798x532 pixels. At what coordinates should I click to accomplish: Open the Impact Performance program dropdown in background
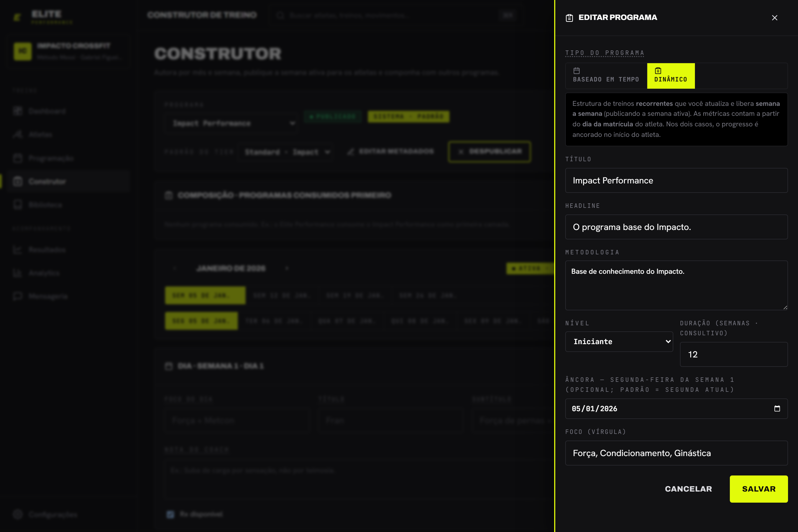click(x=231, y=123)
